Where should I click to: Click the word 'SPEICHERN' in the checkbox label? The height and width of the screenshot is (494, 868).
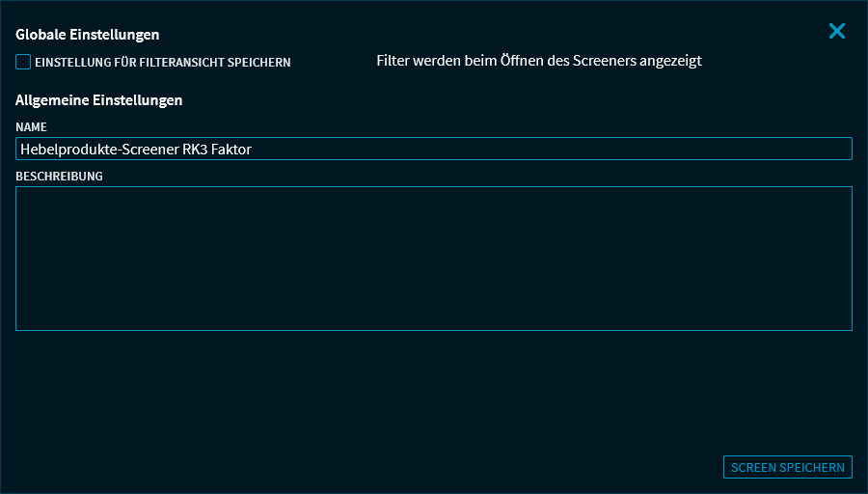pos(259,63)
